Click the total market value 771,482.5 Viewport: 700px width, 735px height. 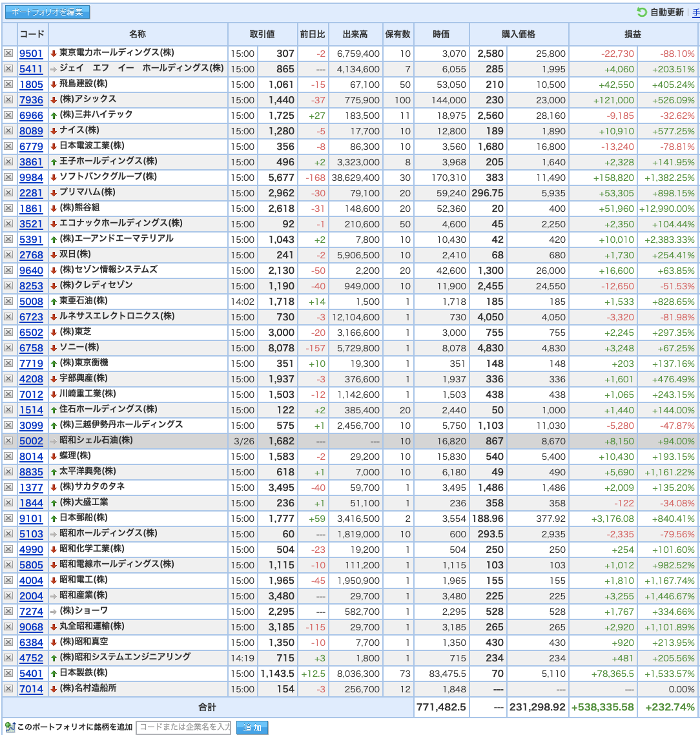point(441,707)
